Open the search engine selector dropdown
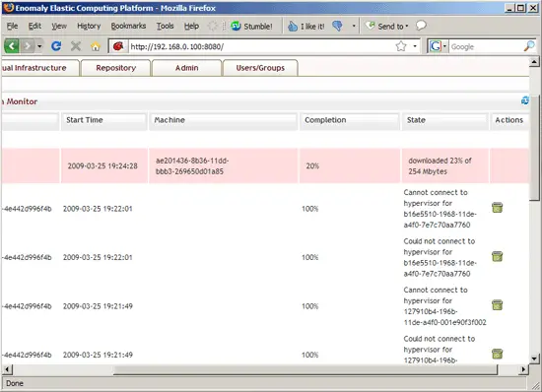Image resolution: width=542 pixels, height=392 pixels. [438, 46]
